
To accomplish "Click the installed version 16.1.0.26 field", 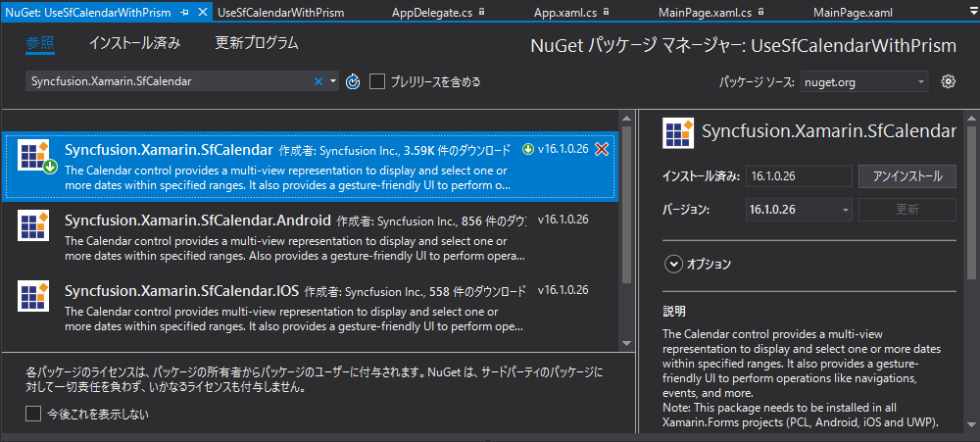I will coord(799,176).
